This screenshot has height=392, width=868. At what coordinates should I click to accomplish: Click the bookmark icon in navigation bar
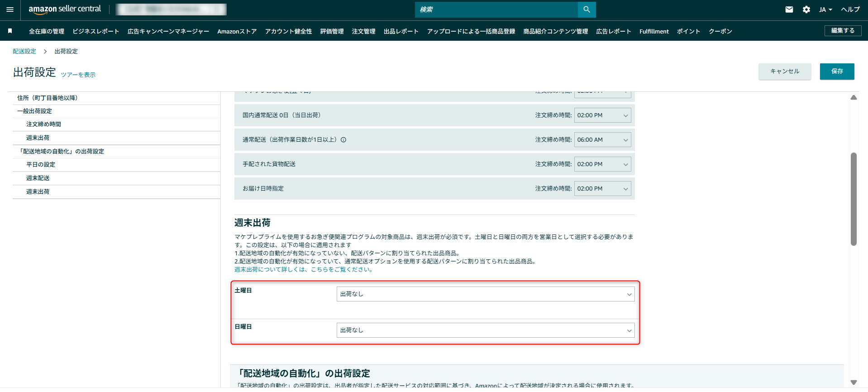coord(10,31)
